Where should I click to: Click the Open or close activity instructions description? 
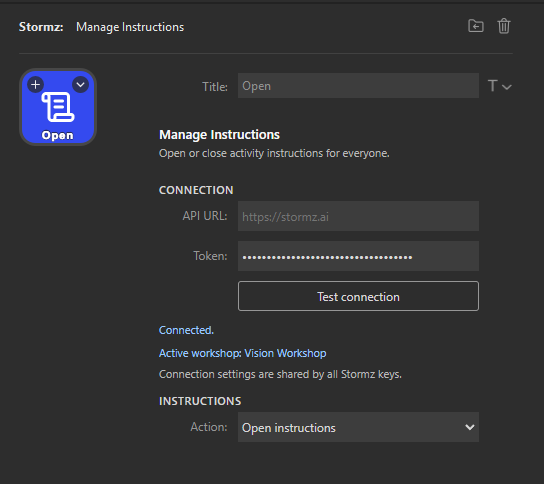[x=274, y=153]
